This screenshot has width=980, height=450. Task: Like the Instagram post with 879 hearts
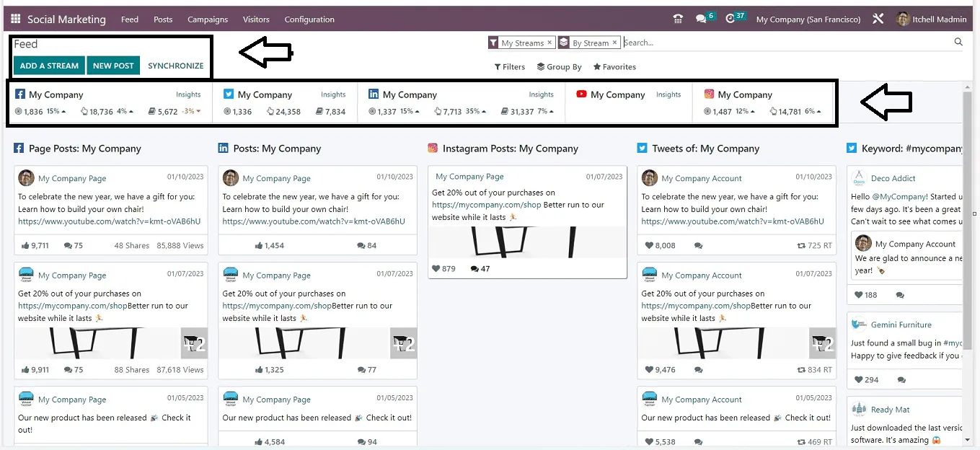point(443,268)
